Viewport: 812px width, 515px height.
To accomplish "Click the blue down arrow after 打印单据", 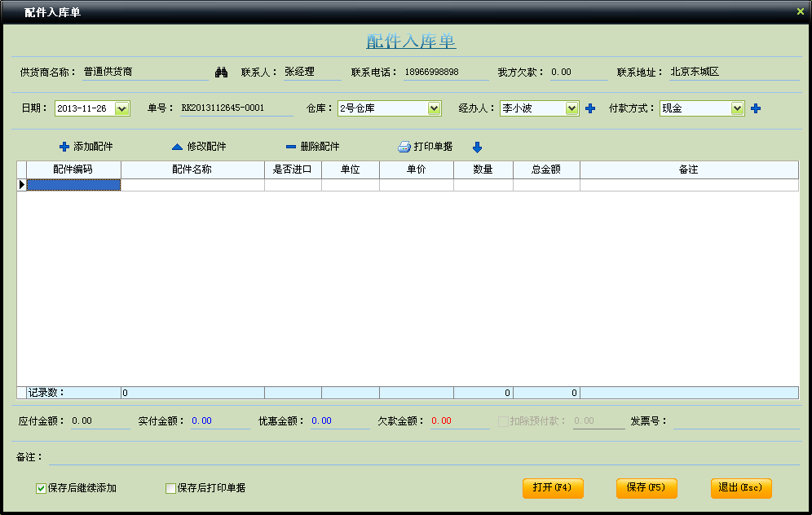I will (478, 147).
